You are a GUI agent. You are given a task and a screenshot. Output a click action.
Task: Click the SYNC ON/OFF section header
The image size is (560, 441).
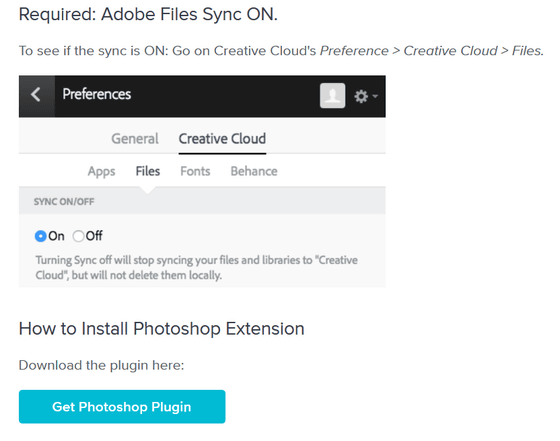[x=64, y=202]
